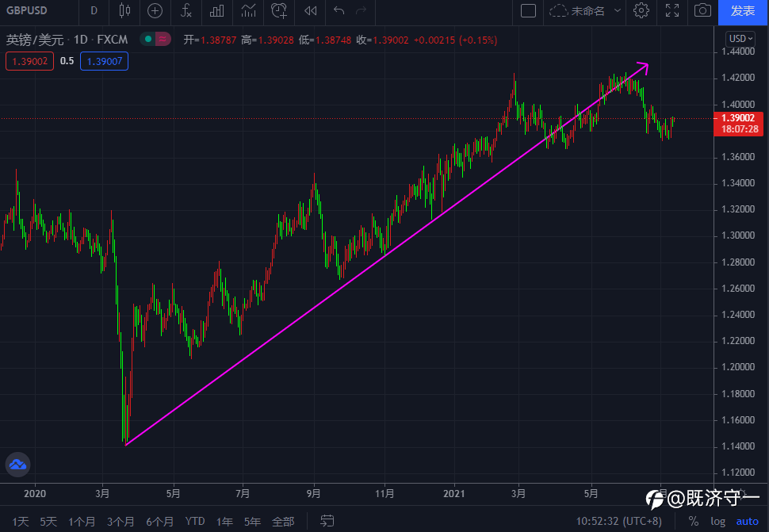The image size is (769, 532).
Task: Click the 2021 time axis label
Action: 453,493
